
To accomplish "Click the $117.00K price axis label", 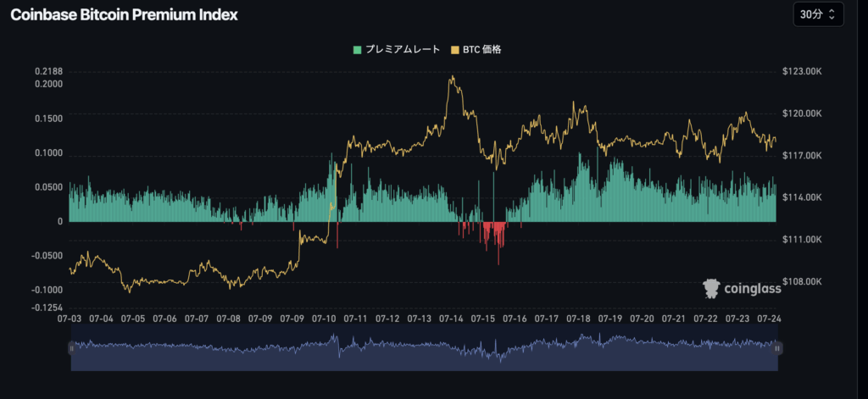I will click(x=801, y=156).
